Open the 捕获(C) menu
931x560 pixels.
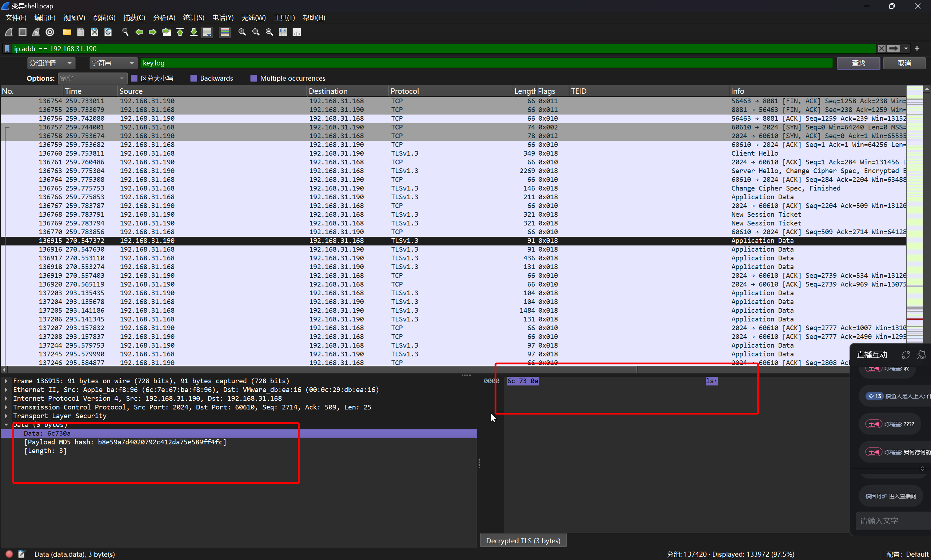click(x=134, y=18)
